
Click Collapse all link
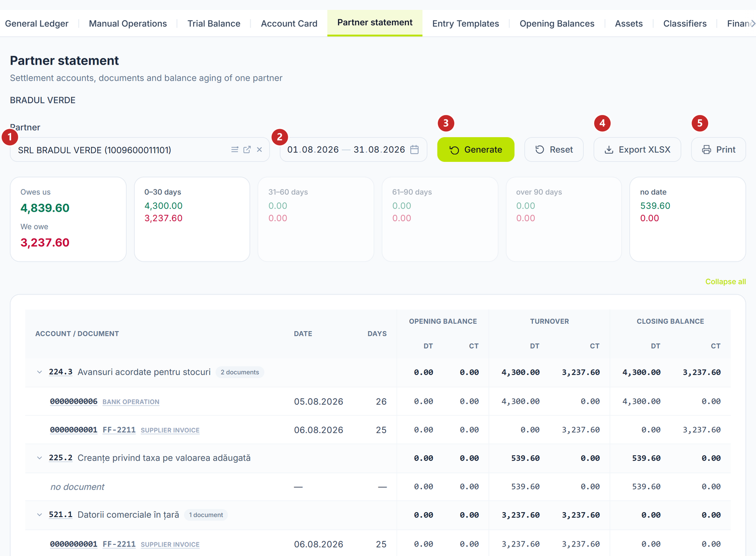[x=725, y=282]
